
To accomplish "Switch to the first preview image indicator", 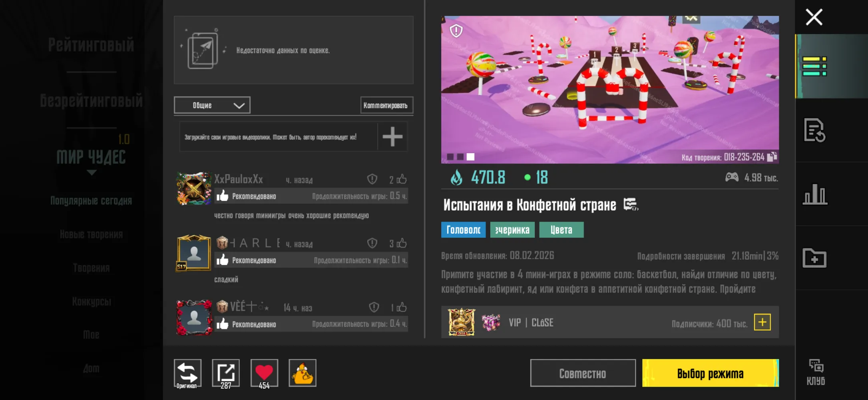I will click(450, 157).
